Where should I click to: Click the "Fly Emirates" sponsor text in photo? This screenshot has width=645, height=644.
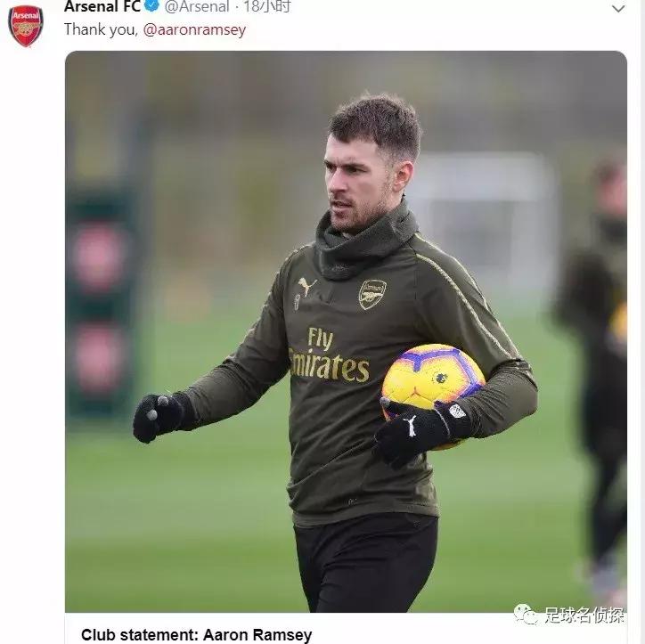point(328,355)
